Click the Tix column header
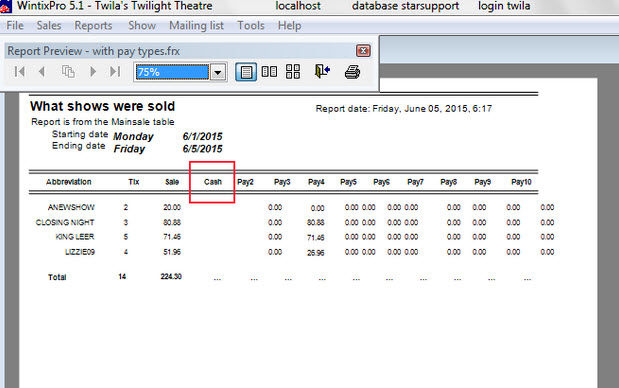Image resolution: width=619 pixels, height=388 pixels. 134,182
